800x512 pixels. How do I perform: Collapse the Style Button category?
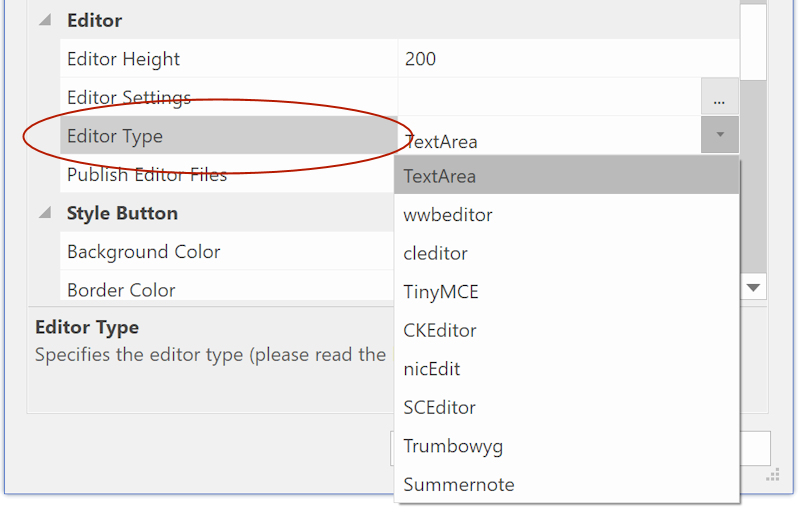[x=45, y=213]
